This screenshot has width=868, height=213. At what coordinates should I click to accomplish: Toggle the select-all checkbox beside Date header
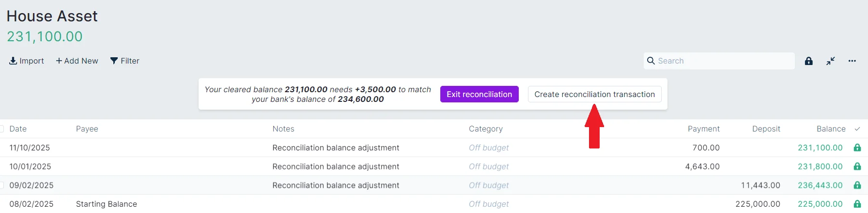click(1, 129)
